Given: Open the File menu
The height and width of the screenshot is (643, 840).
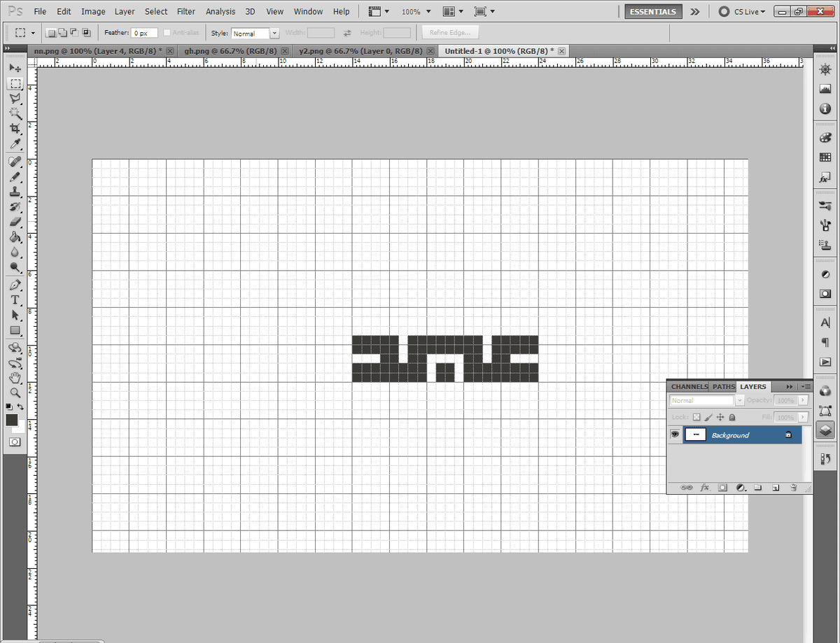Looking at the screenshot, I should (40, 12).
